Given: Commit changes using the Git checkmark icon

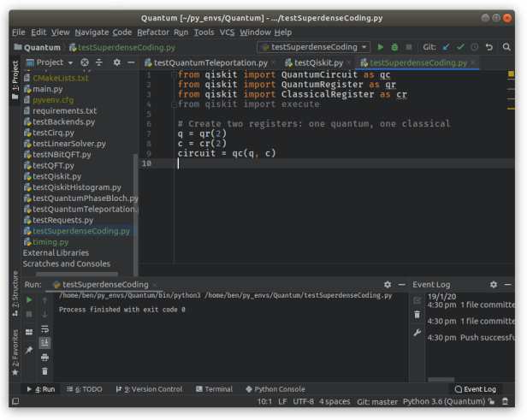Looking at the screenshot, I should 460,47.
